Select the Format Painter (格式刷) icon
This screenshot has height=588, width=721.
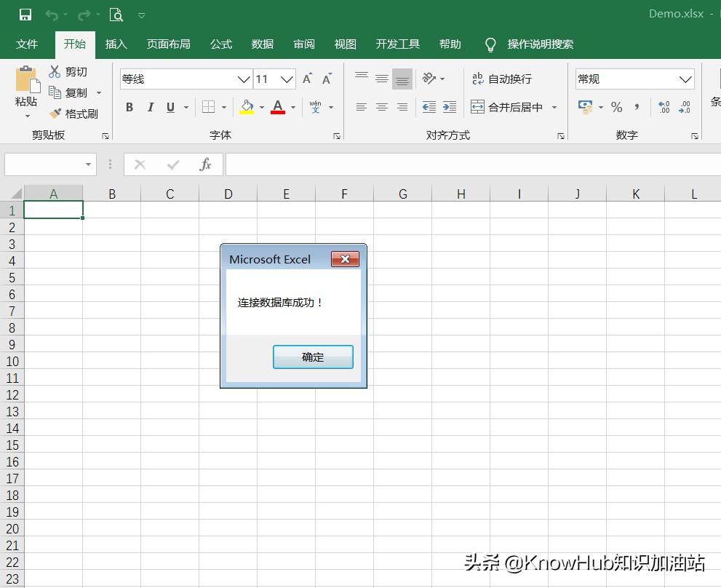(55, 113)
